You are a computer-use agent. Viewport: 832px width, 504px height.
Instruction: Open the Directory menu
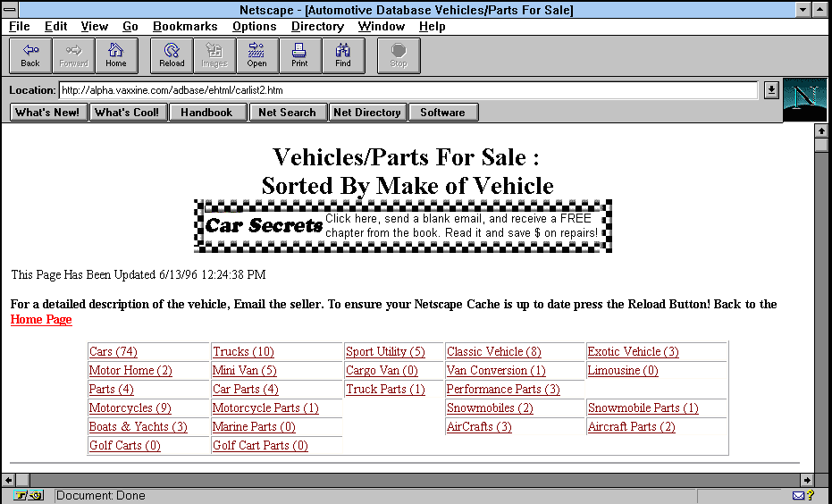[x=317, y=27]
